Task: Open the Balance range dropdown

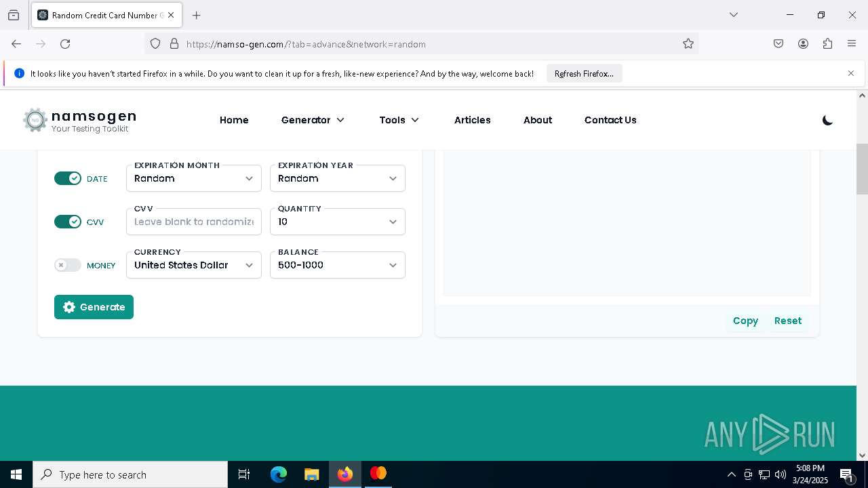Action: [x=338, y=265]
